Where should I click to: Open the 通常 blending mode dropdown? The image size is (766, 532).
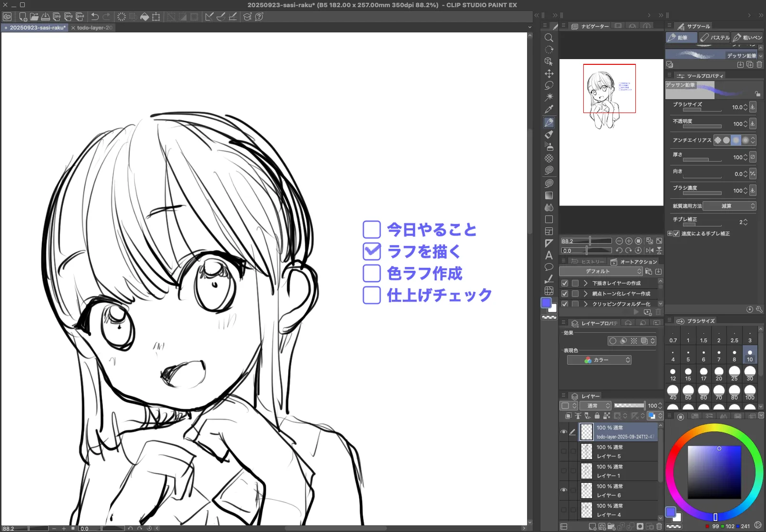click(595, 406)
